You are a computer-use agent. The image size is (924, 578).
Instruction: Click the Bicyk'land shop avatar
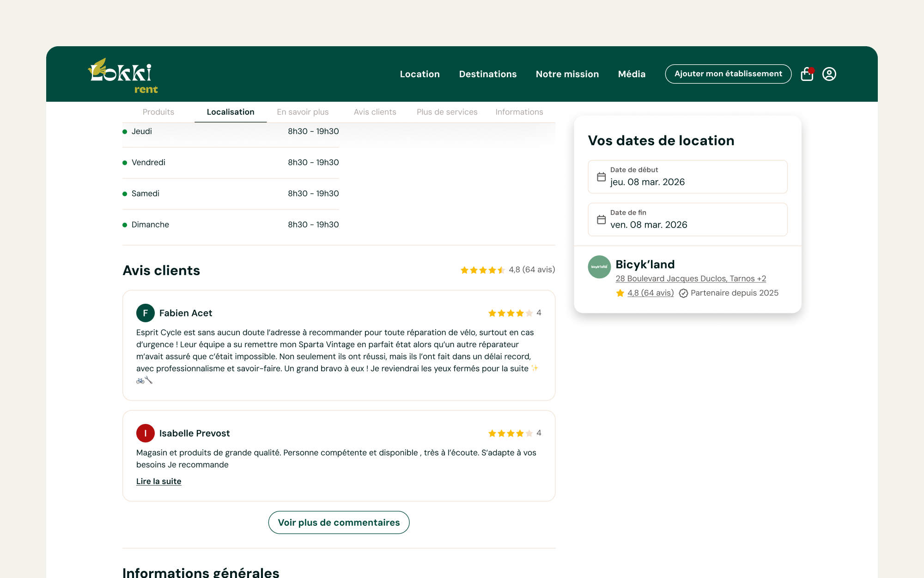(599, 267)
